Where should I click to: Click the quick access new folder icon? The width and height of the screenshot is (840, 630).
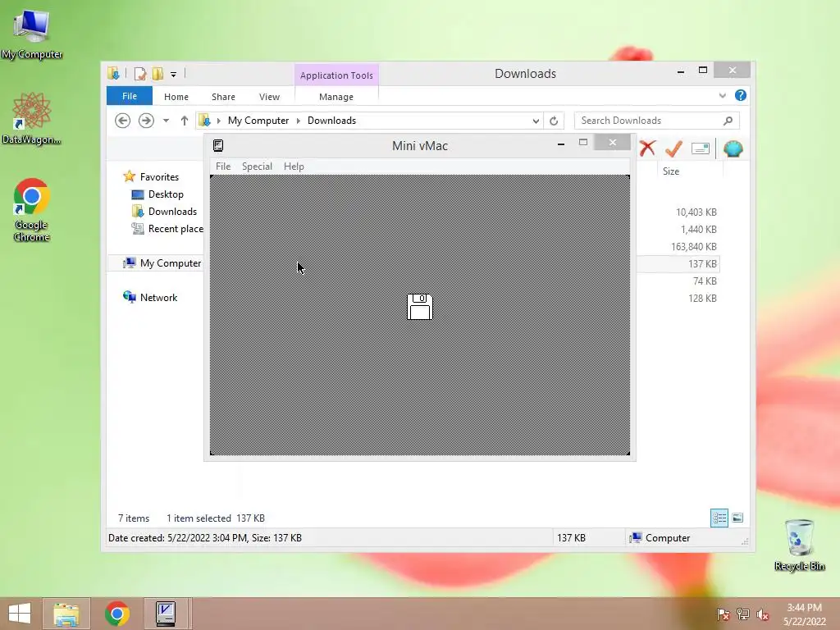click(157, 74)
